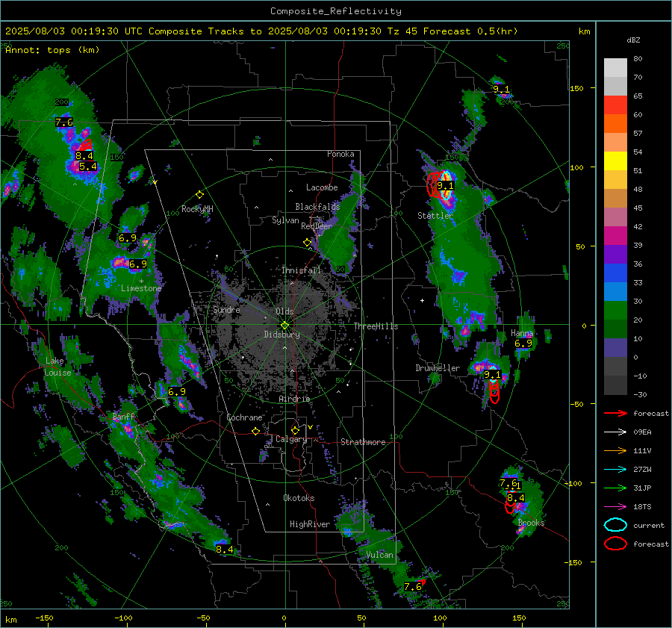Click the magenta 18TS arrow legend icon

point(615,506)
